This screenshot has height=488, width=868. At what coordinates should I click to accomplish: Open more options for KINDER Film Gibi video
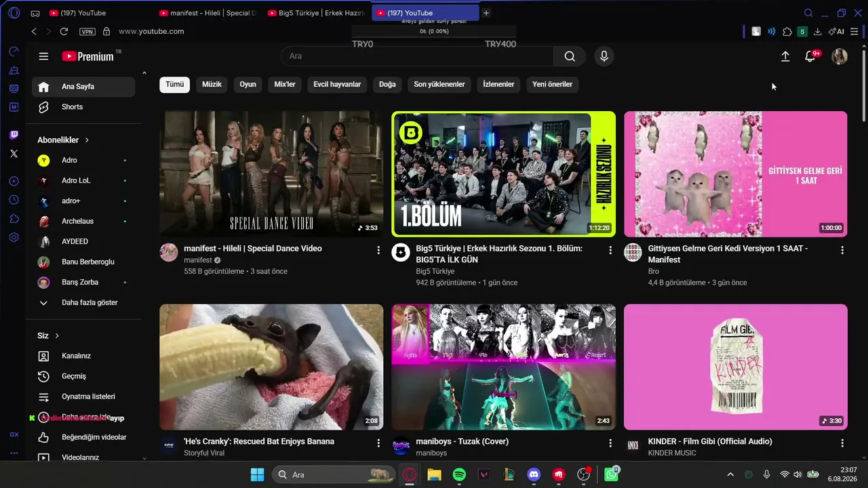(x=842, y=443)
